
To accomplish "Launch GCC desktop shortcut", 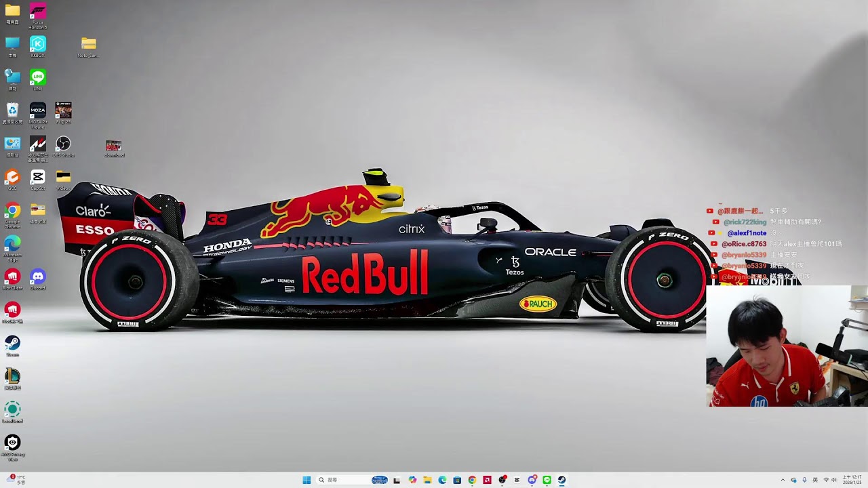I will [12, 180].
